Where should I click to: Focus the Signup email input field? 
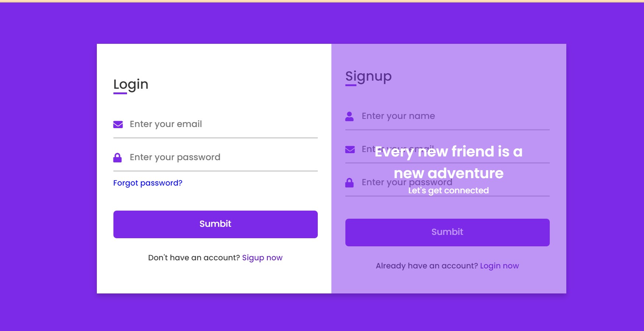pos(447,149)
